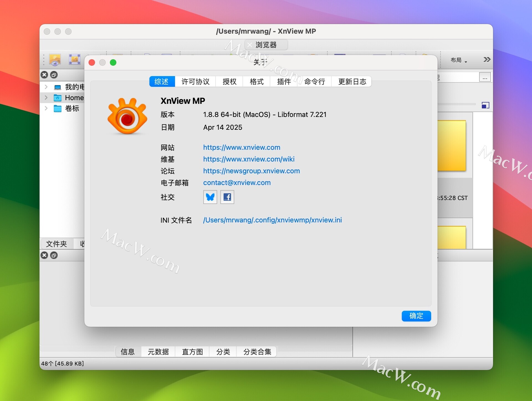
Task: Switch to the 授权 tab
Action: (229, 82)
